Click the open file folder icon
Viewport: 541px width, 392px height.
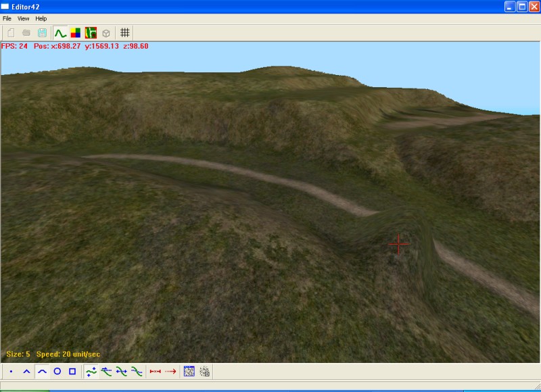[x=26, y=32]
